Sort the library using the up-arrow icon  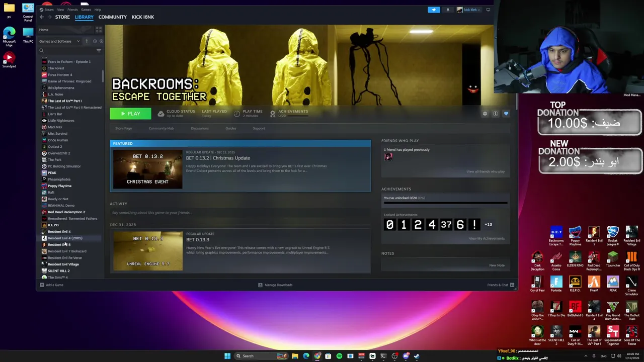coord(87,41)
